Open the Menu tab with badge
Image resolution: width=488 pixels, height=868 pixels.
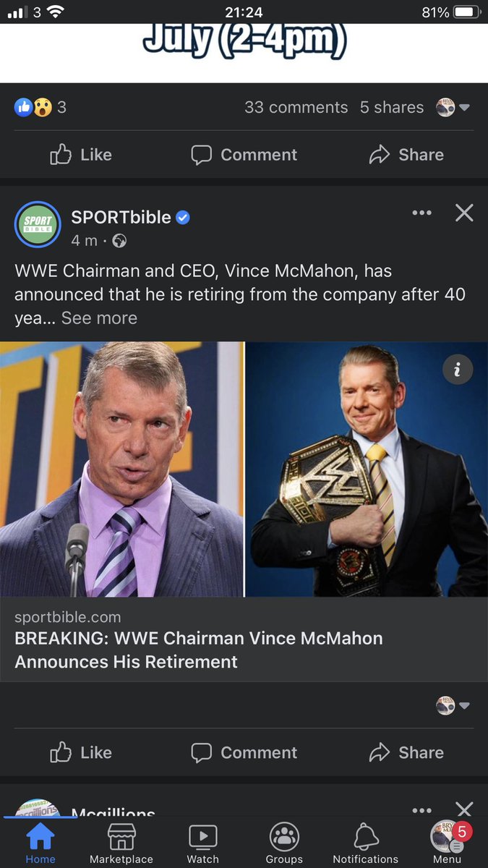pyautogui.click(x=448, y=843)
